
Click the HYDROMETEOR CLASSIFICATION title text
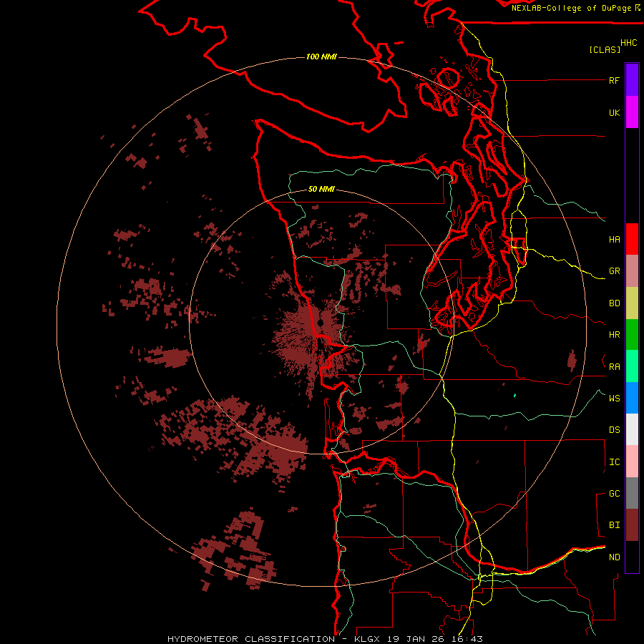click(x=251, y=639)
